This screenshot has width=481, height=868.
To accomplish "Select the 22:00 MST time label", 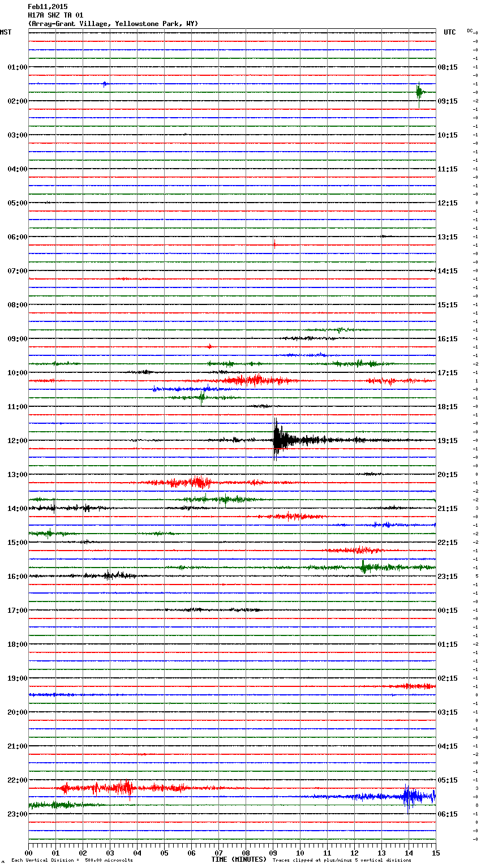I will [x=18, y=780].
